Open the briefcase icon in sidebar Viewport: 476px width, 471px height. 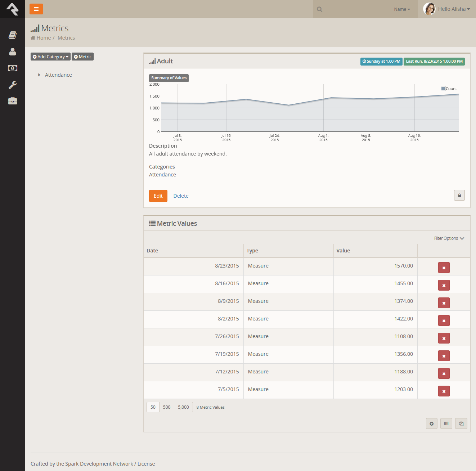tap(13, 101)
